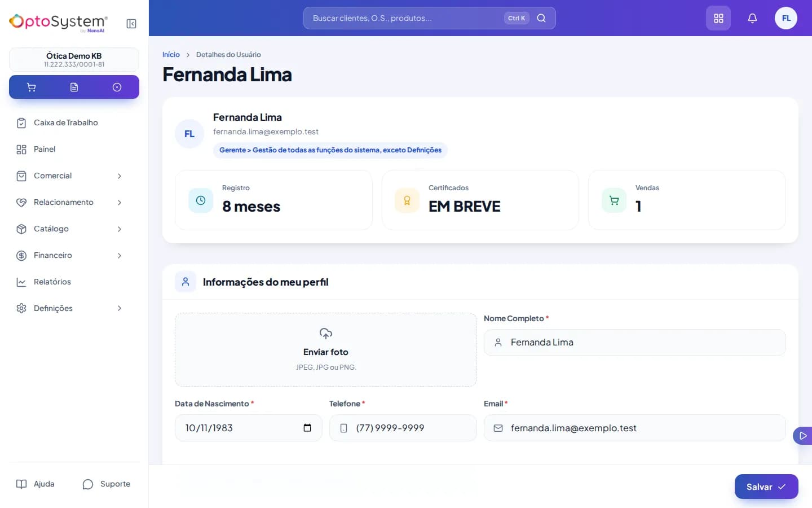Open the Ajuda link

(36, 484)
